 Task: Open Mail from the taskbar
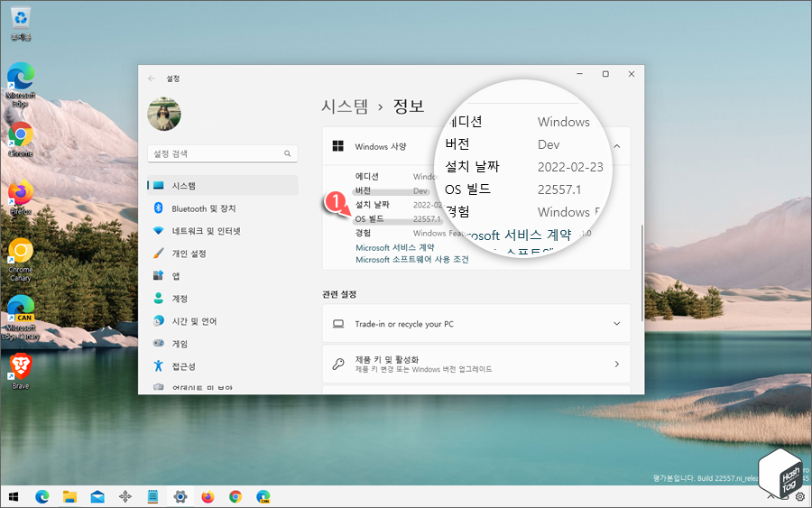click(x=97, y=497)
